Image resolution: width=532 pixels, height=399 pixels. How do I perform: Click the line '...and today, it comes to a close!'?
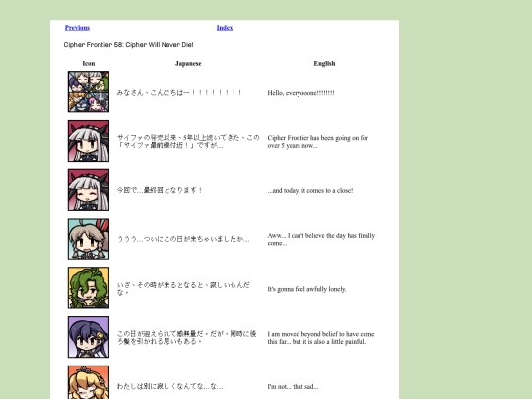[310, 191]
